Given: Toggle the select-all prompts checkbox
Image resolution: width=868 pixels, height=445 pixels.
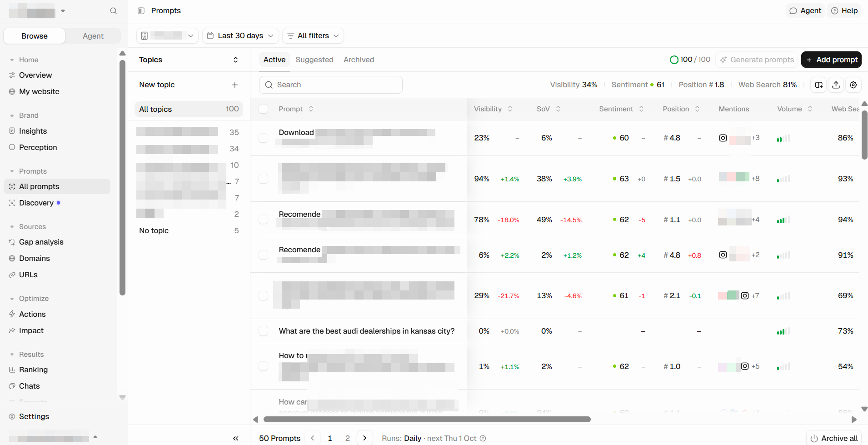Looking at the screenshot, I should (263, 109).
